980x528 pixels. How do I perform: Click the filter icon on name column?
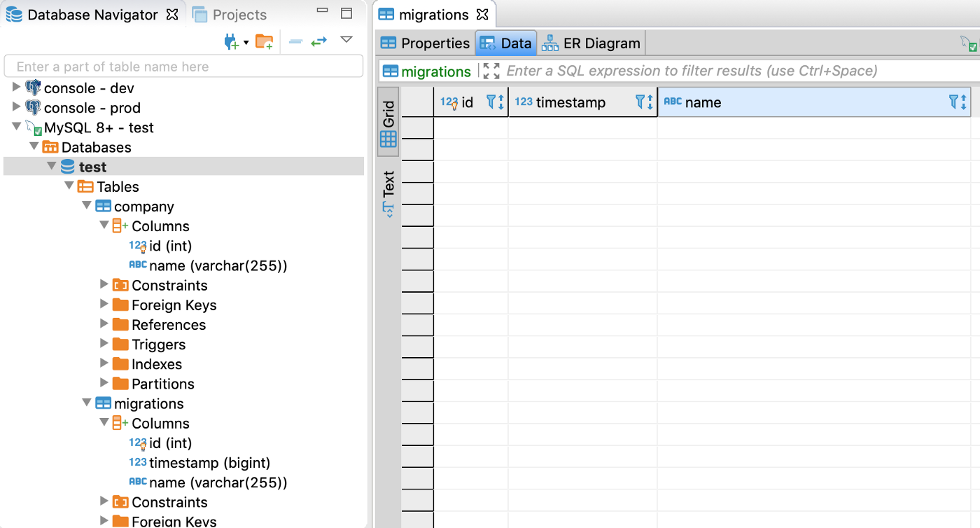pos(955,102)
